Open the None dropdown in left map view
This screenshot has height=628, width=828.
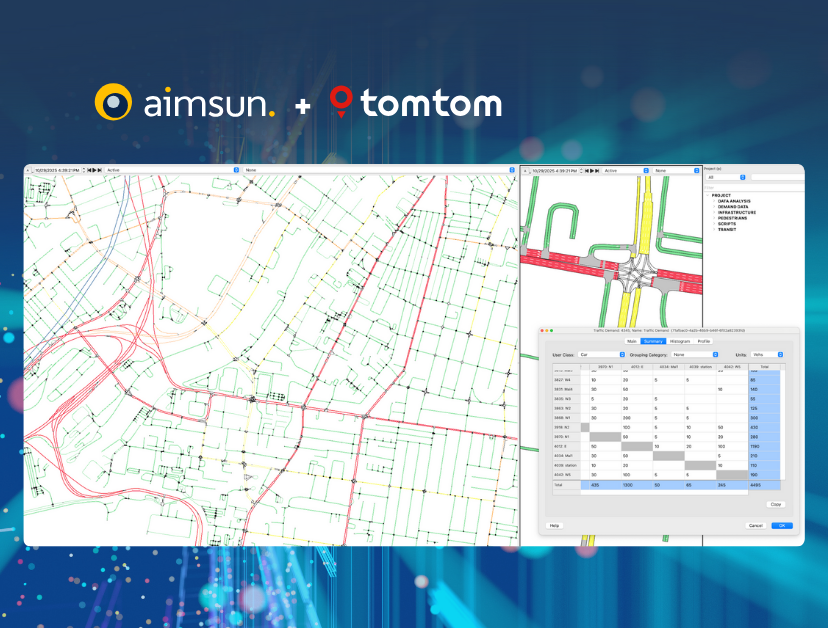pyautogui.click(x=379, y=170)
